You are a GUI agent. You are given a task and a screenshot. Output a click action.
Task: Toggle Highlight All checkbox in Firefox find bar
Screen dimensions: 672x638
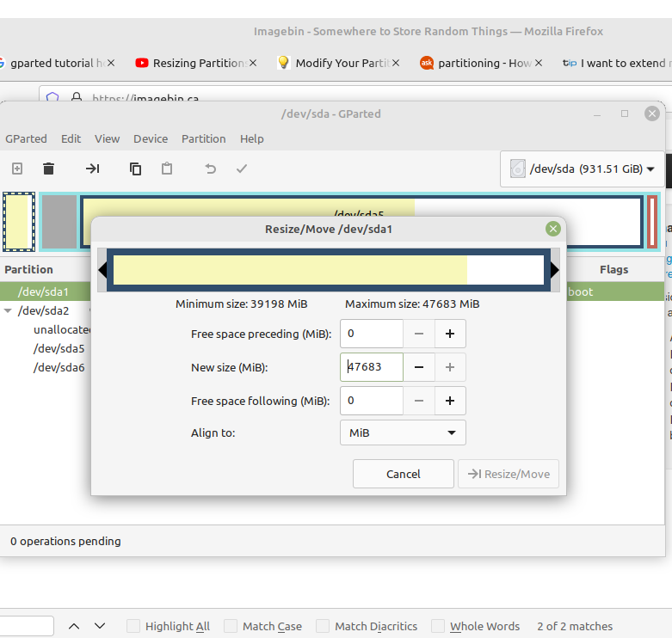[133, 626]
